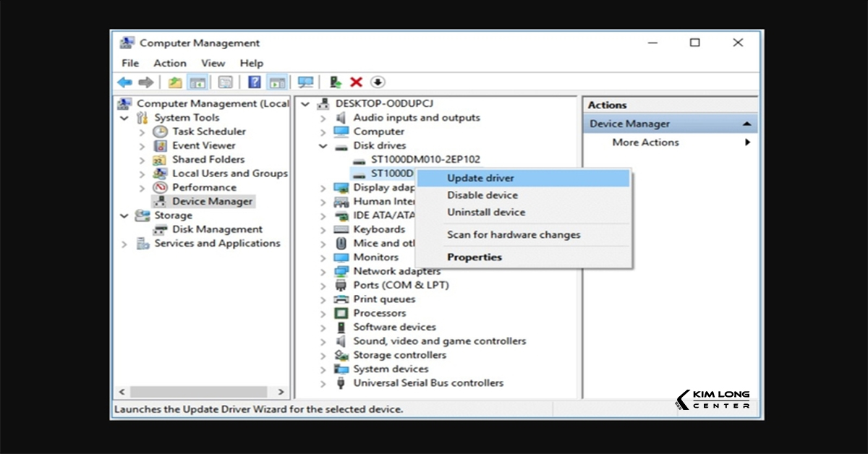Viewport: 868px width, 454px height.
Task: Toggle Show/Hide Action Pane toolbar button
Action: click(277, 82)
